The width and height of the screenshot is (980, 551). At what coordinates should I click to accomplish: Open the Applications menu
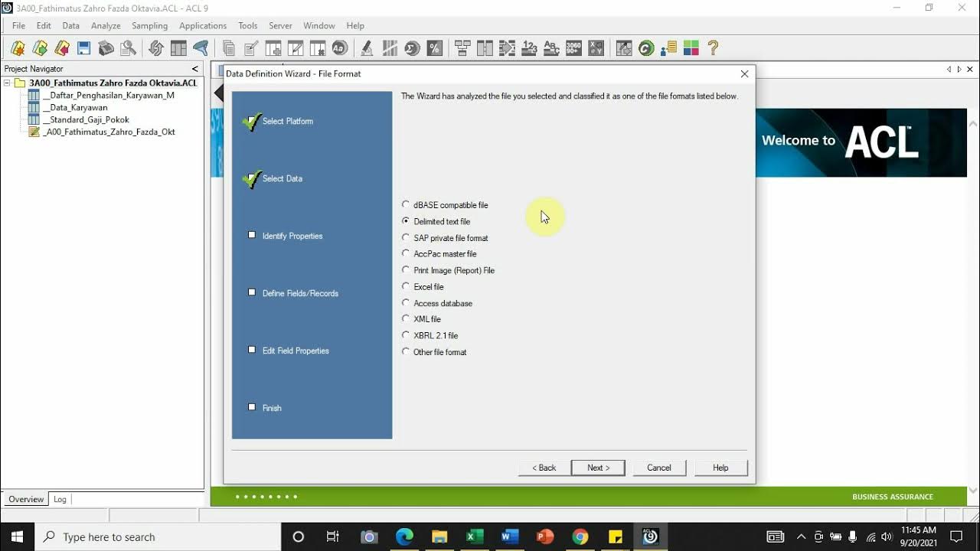203,25
